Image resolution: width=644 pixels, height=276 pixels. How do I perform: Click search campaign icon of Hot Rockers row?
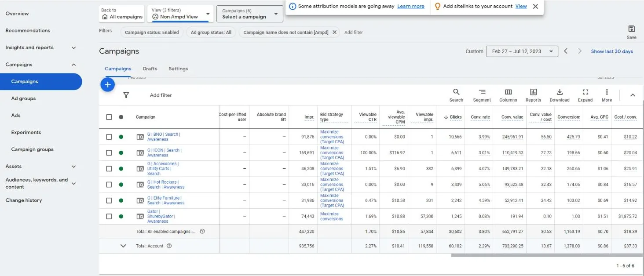[140, 185]
